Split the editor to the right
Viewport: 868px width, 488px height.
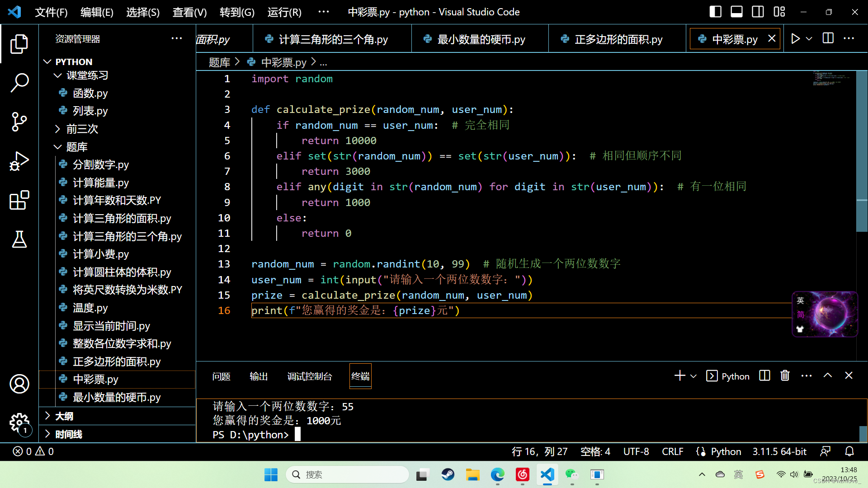pos(828,39)
